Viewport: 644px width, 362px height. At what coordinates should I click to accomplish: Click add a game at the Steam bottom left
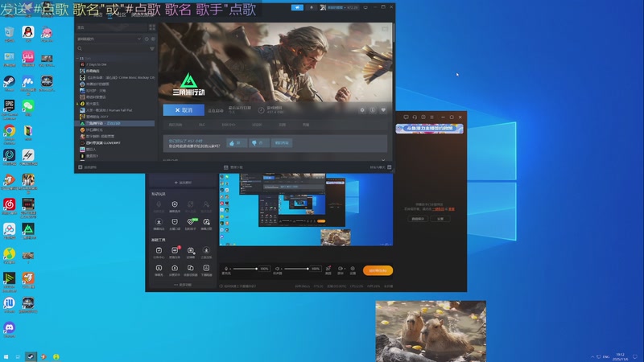pos(88,167)
